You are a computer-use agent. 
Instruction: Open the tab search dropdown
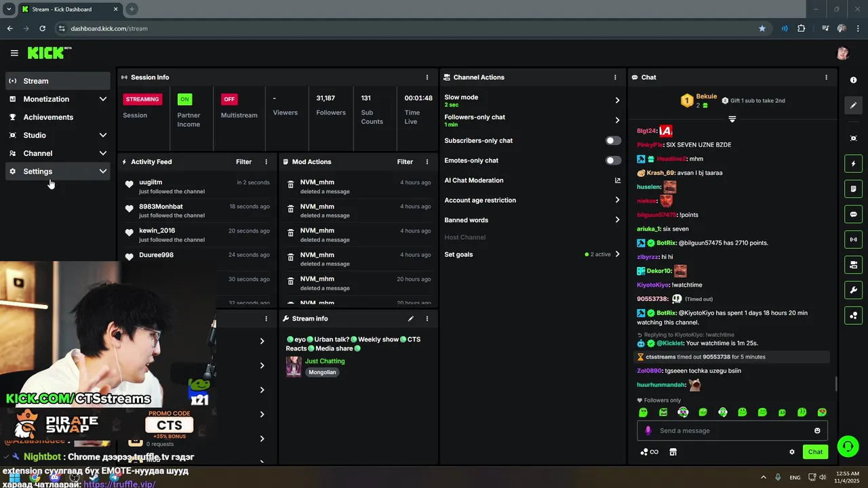9,9
